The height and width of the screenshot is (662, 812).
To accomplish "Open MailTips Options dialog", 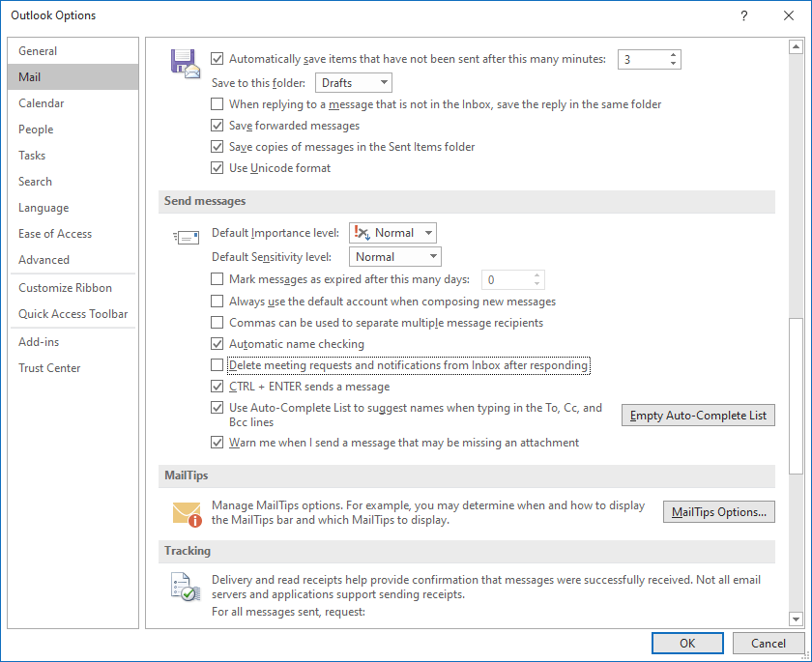I will (718, 512).
